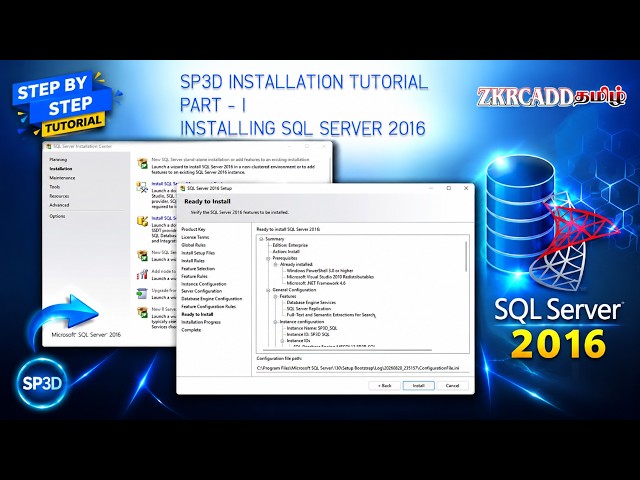Image resolution: width=640 pixels, height=480 pixels.
Task: Close the SQL Server 2016 Setup window
Action: [x=466, y=188]
